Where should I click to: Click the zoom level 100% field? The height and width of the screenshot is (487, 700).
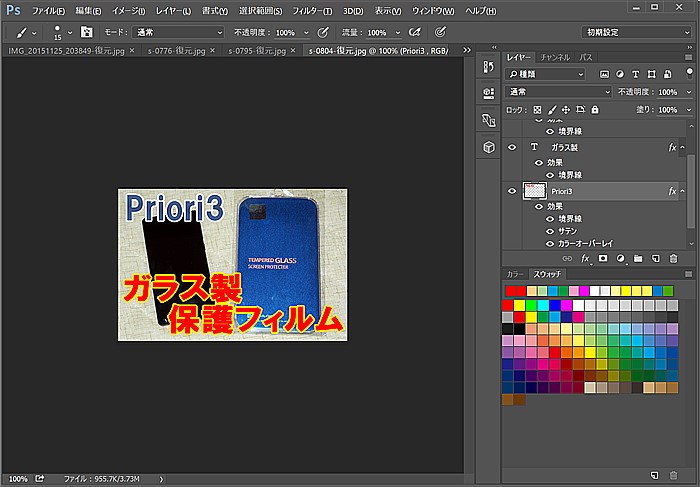[x=18, y=479]
